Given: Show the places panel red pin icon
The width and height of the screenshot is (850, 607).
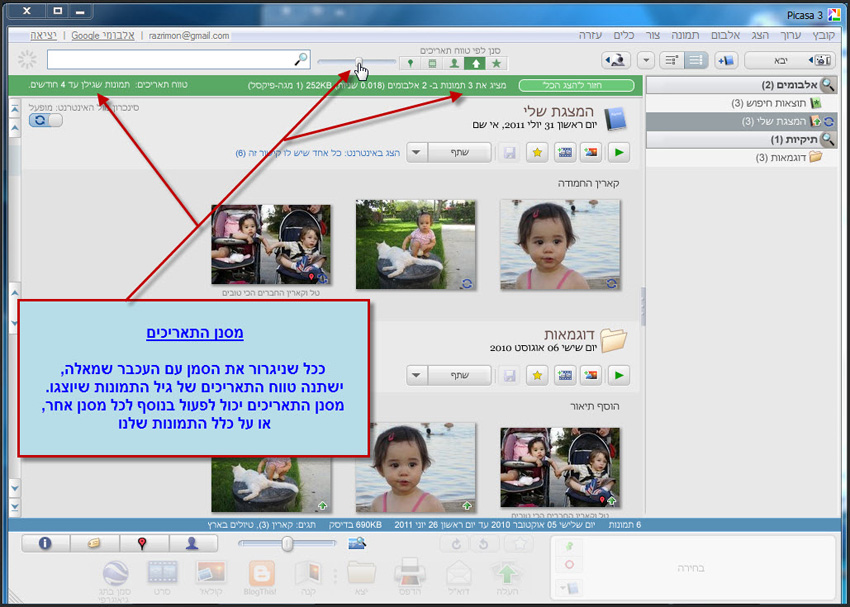Looking at the screenshot, I should pyautogui.click(x=143, y=543).
